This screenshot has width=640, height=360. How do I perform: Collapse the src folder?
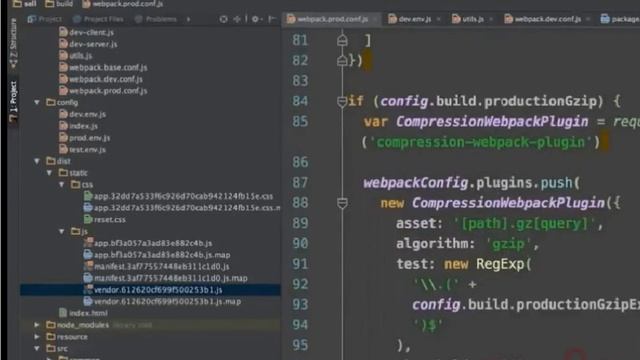(37, 349)
